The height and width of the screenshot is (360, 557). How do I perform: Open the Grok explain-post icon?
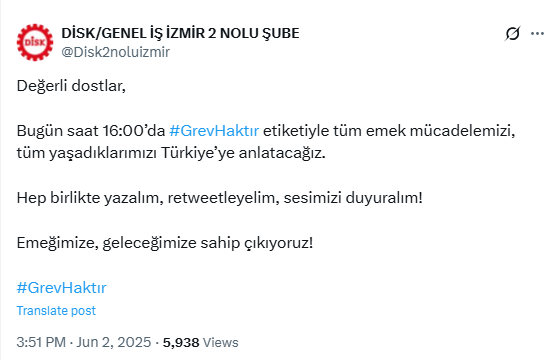coord(513,33)
